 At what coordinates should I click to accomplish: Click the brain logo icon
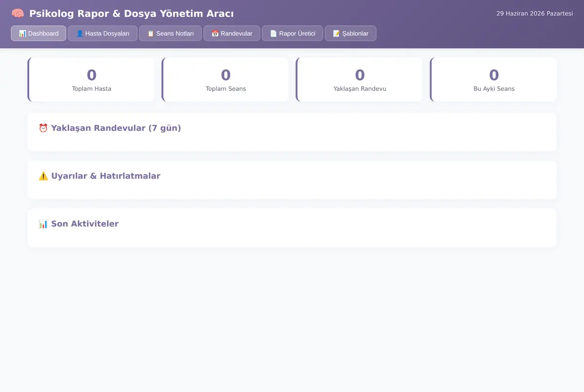click(x=18, y=14)
